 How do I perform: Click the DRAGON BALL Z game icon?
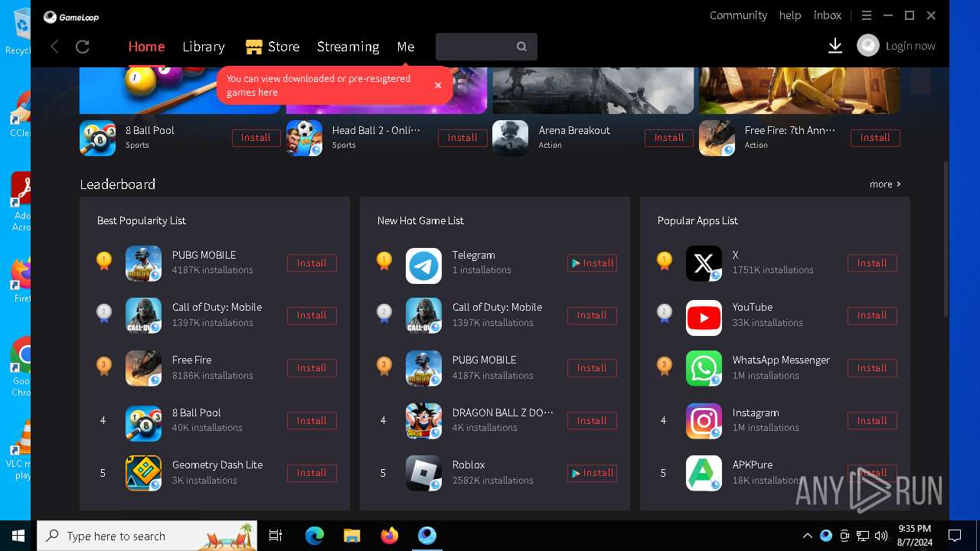coord(423,421)
